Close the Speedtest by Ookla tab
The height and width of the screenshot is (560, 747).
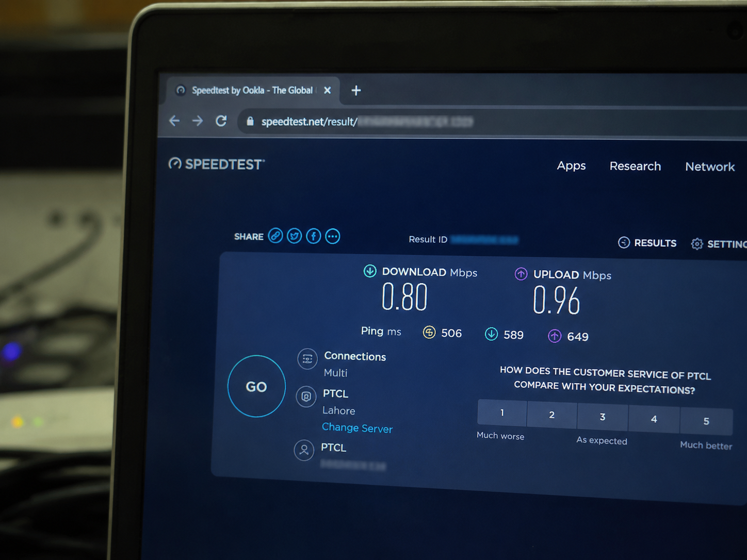[327, 90]
